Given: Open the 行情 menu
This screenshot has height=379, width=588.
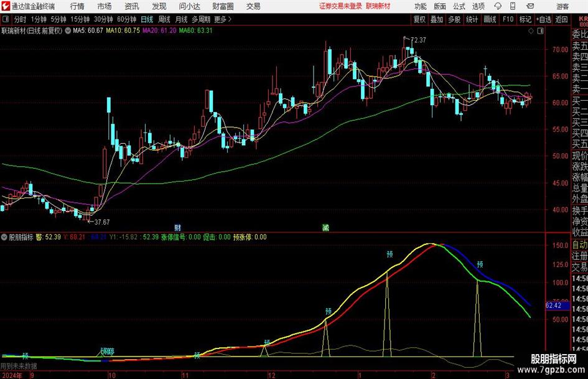Looking at the screenshot, I should 77,6.
